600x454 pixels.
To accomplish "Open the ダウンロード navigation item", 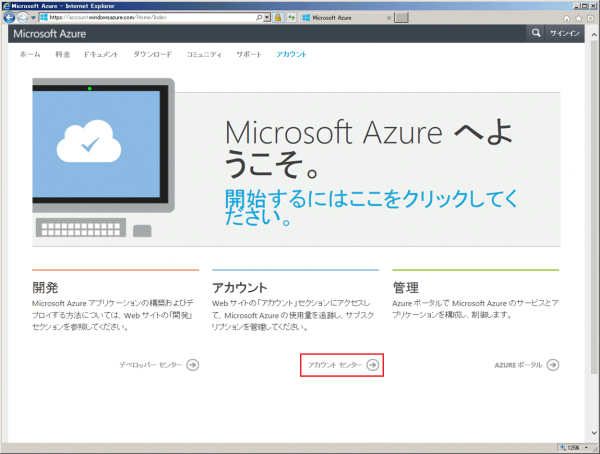I will [152, 54].
